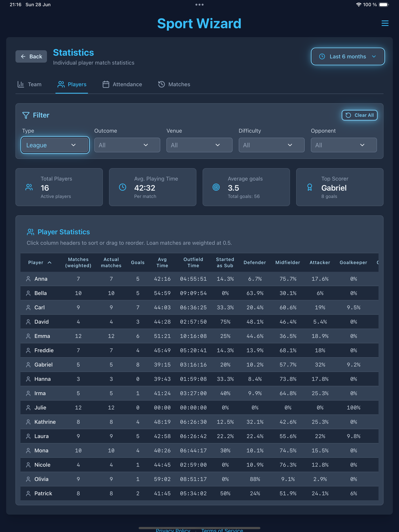Image resolution: width=399 pixels, height=532 pixels.
Task: Click Freddie's player avatar icon
Action: click(28, 350)
